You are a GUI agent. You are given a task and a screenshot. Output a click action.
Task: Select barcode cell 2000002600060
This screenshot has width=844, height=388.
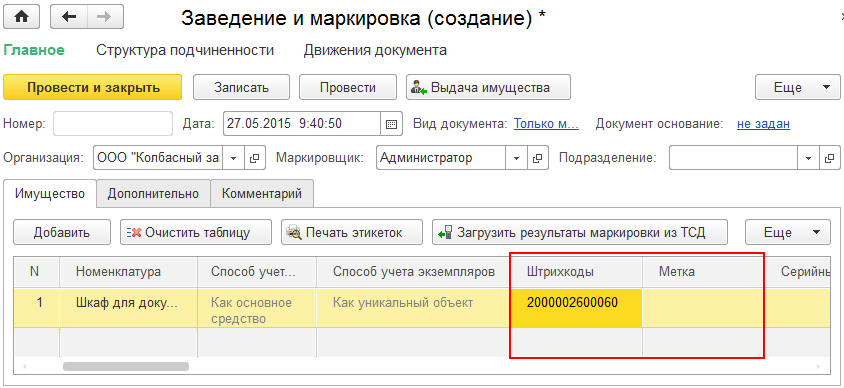click(x=576, y=308)
